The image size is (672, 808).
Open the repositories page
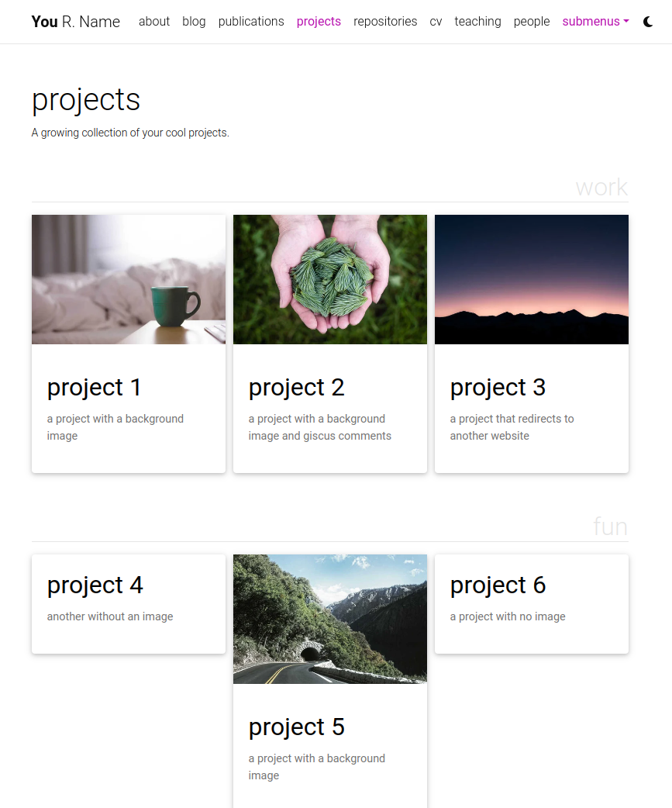coord(385,22)
